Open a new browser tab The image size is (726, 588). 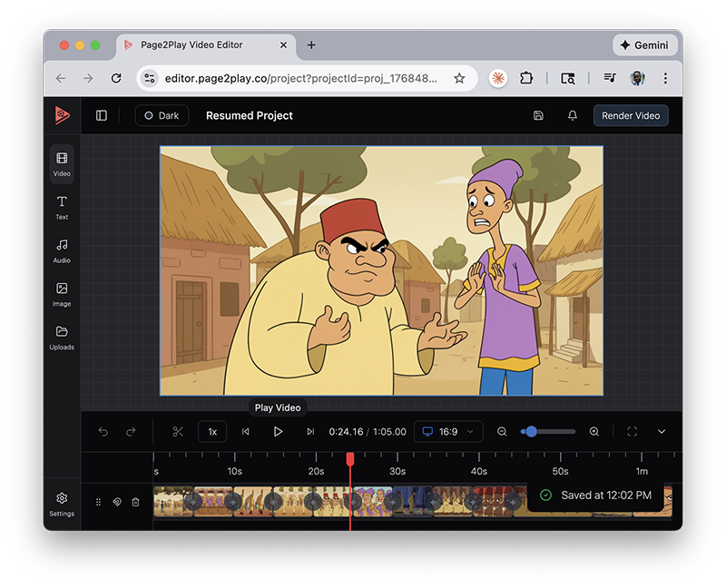point(311,44)
